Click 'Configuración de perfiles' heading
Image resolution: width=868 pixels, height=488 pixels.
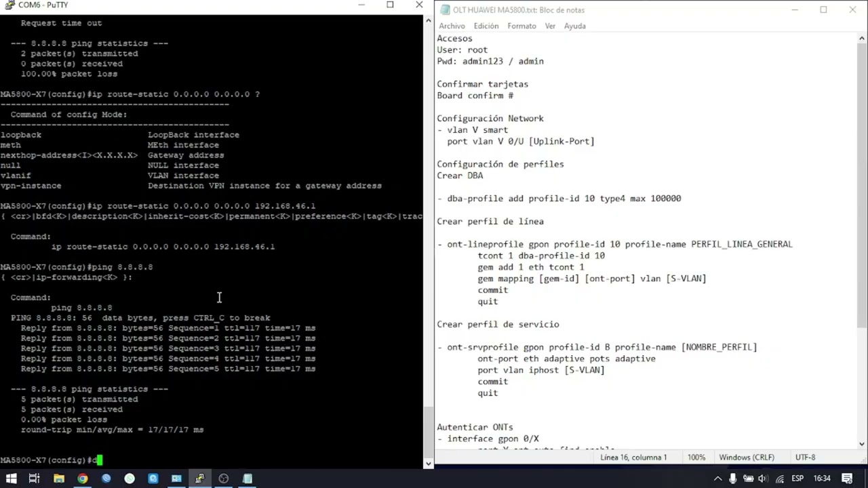tap(500, 164)
